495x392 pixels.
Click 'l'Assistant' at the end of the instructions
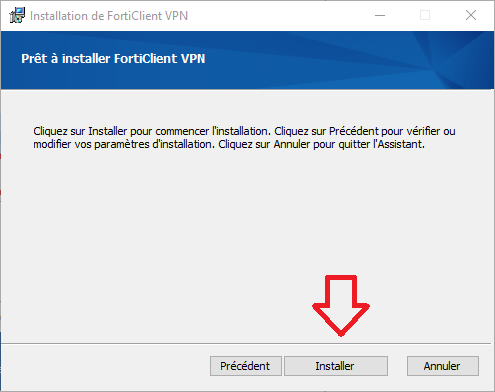coord(399,144)
